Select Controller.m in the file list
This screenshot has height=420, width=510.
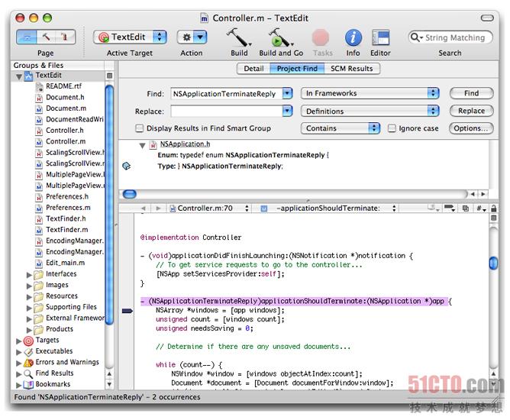(x=66, y=141)
